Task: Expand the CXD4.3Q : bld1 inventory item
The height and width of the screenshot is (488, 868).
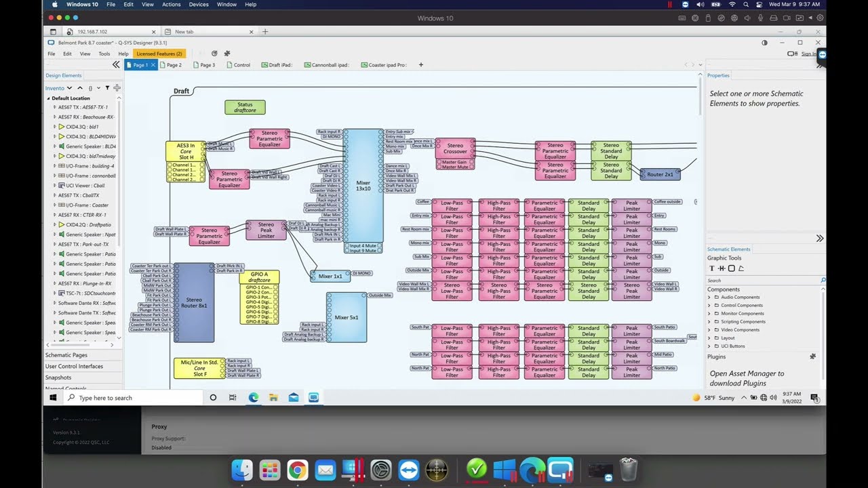Action: pyautogui.click(x=54, y=127)
